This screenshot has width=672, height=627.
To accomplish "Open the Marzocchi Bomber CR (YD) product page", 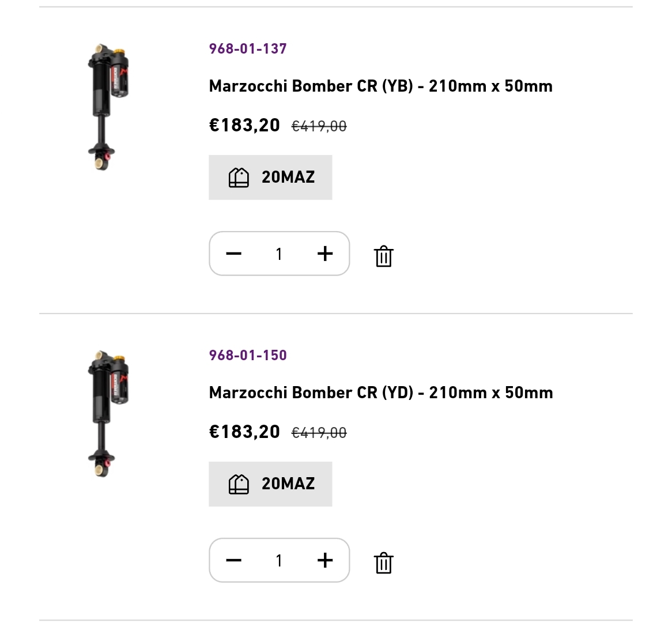I will 380,392.
